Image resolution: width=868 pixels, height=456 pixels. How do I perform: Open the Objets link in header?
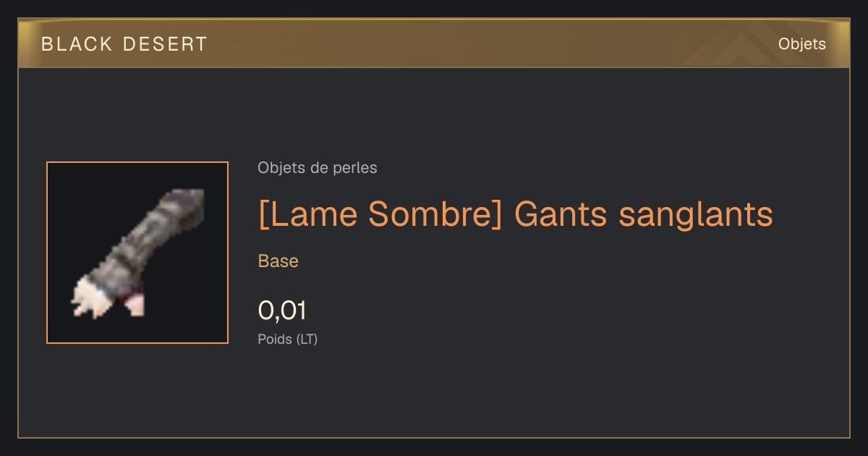click(801, 44)
